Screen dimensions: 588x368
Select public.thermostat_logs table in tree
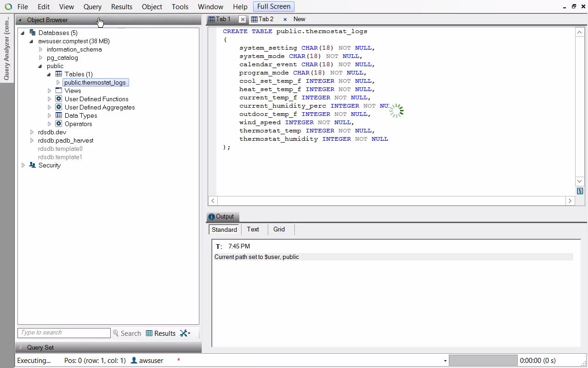95,82
